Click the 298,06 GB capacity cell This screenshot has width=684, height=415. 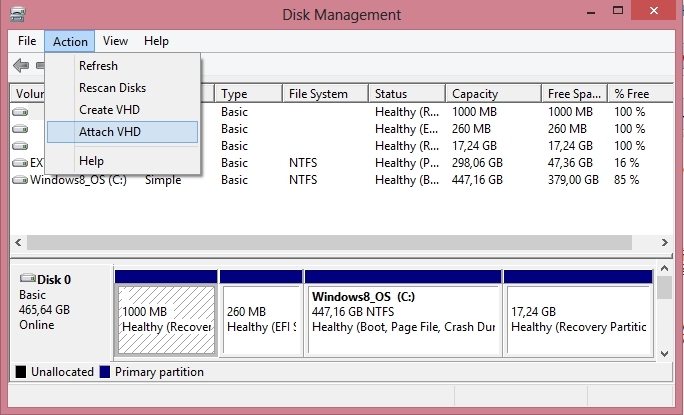(x=477, y=163)
